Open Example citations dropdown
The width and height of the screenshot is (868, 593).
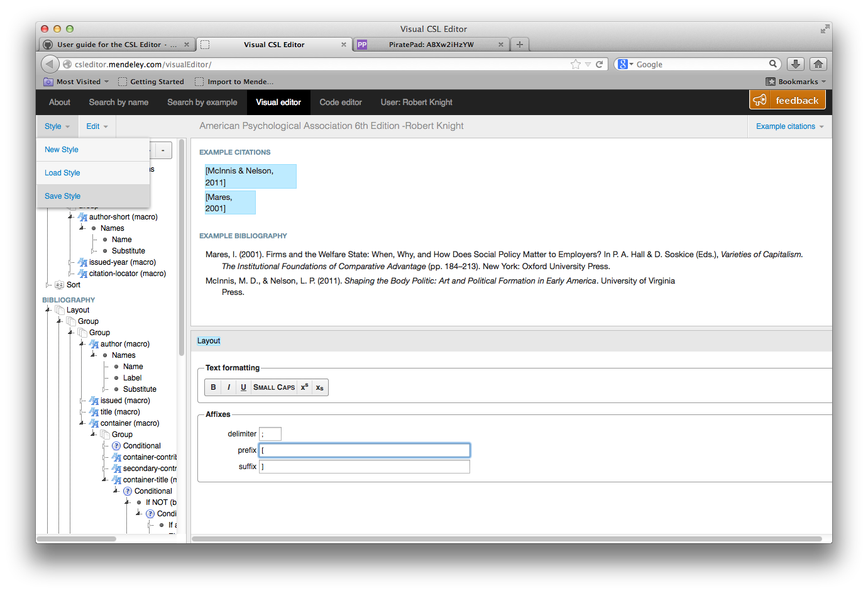pyautogui.click(x=789, y=126)
